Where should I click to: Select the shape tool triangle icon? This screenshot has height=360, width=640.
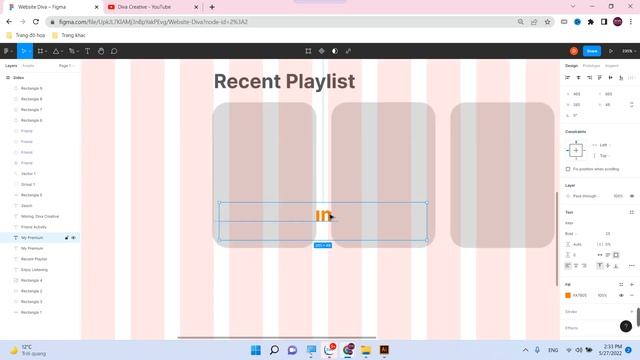click(x=56, y=51)
